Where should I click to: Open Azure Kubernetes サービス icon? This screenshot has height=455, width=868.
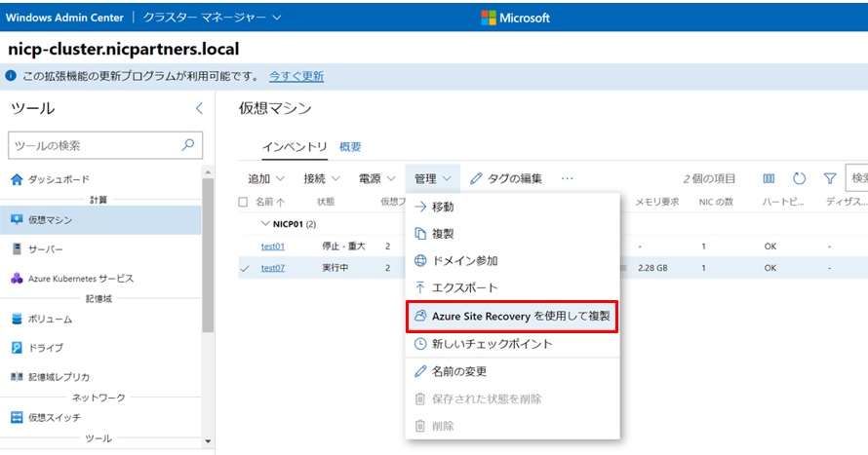coord(17,278)
